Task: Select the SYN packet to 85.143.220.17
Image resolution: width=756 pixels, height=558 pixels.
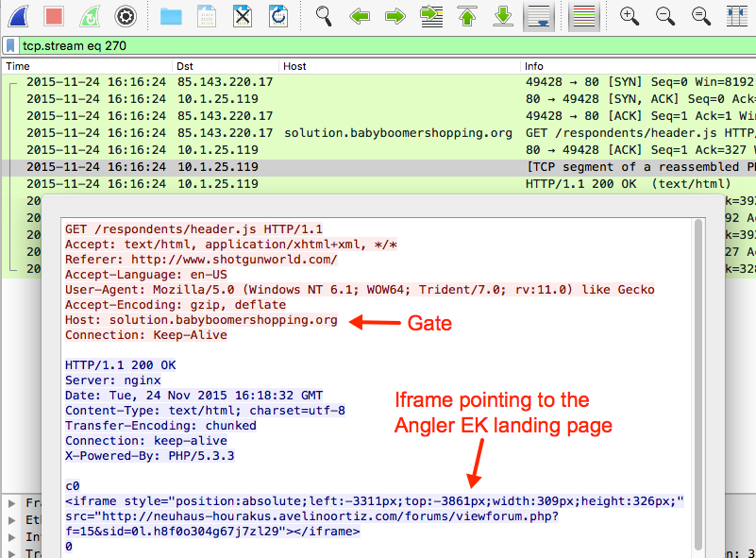Action: (x=379, y=82)
